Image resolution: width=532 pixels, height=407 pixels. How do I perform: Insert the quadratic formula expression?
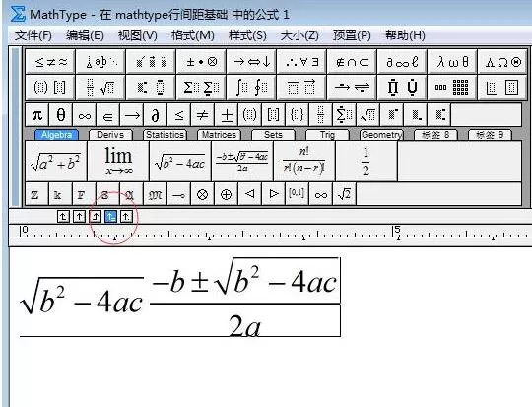click(242, 162)
